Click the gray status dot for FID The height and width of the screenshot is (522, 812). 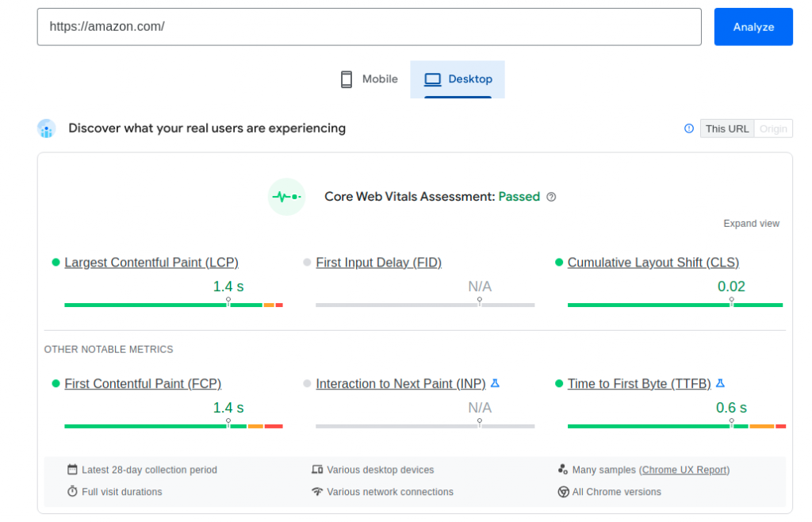click(x=307, y=262)
